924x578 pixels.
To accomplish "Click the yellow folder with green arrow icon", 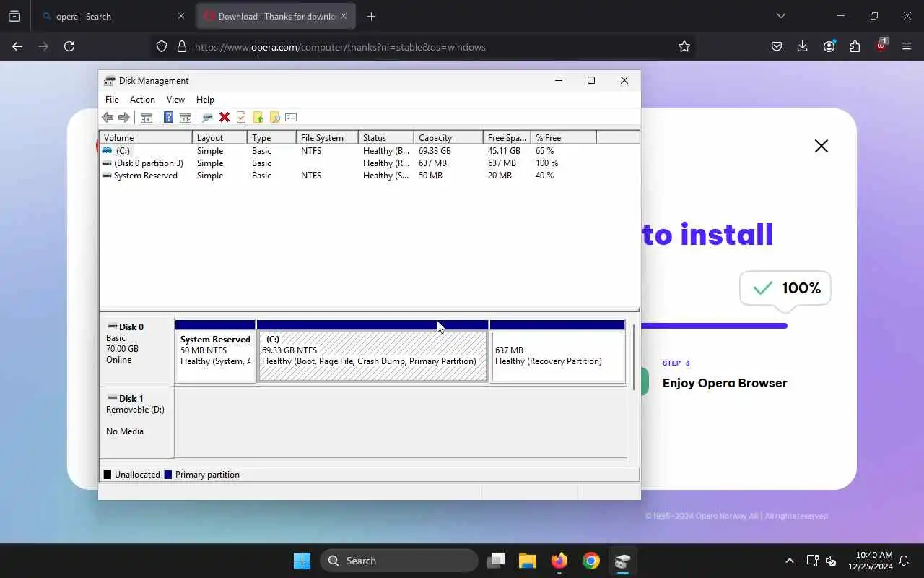I will [258, 117].
